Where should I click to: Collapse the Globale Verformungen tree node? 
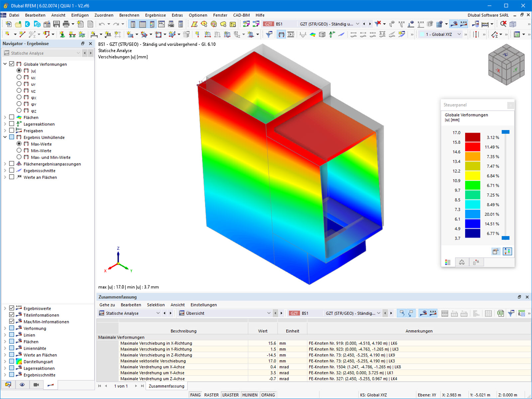pyautogui.click(x=5, y=64)
